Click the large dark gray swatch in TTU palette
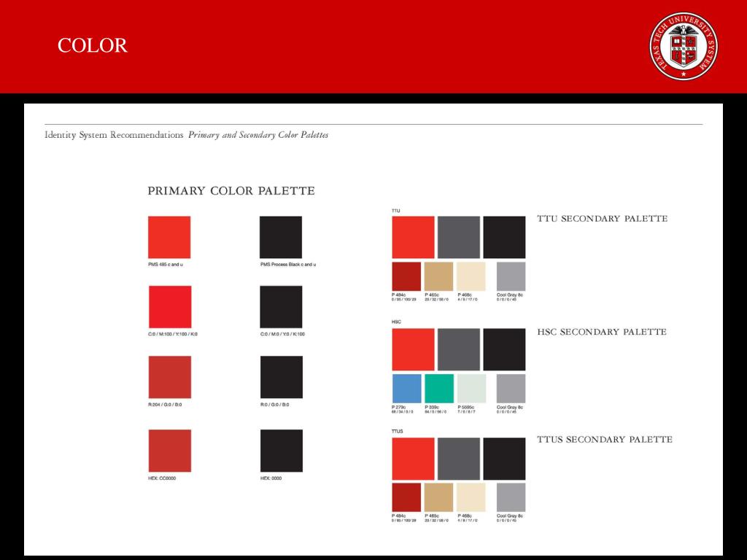The height and width of the screenshot is (560, 747). tap(459, 237)
